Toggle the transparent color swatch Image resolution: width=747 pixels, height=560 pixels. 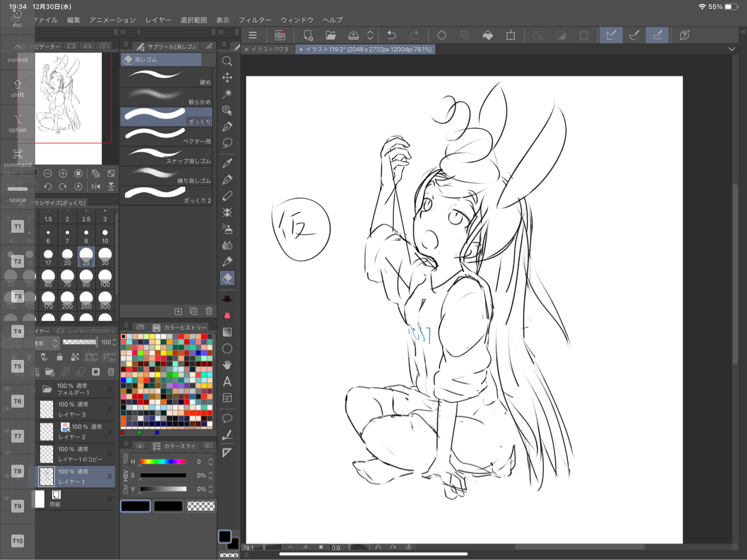[201, 506]
